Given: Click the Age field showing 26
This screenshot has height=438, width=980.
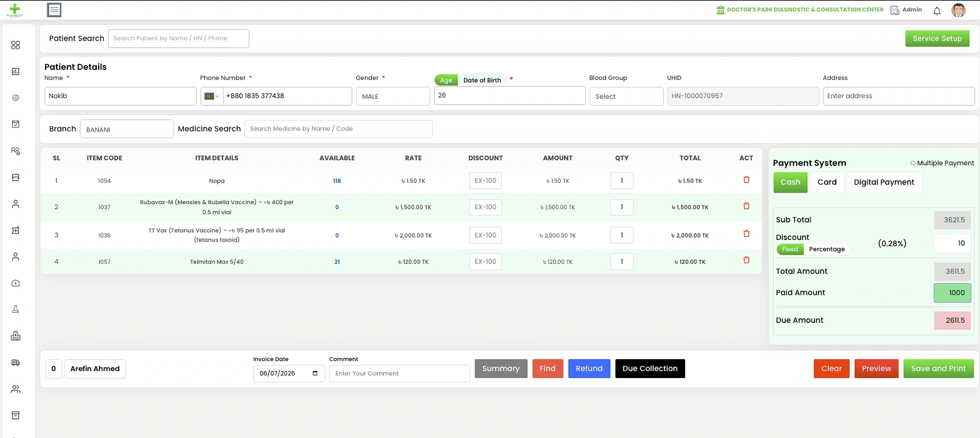Looking at the screenshot, I should pyautogui.click(x=510, y=96).
